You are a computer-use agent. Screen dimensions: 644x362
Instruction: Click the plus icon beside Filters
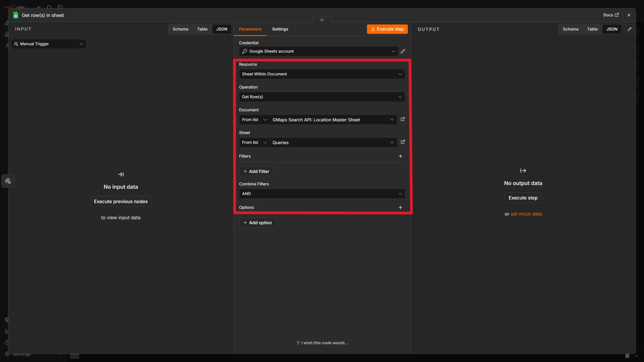point(400,156)
